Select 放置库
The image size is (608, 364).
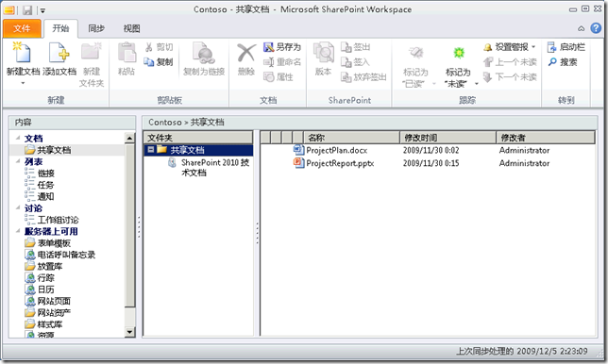[x=50, y=267]
